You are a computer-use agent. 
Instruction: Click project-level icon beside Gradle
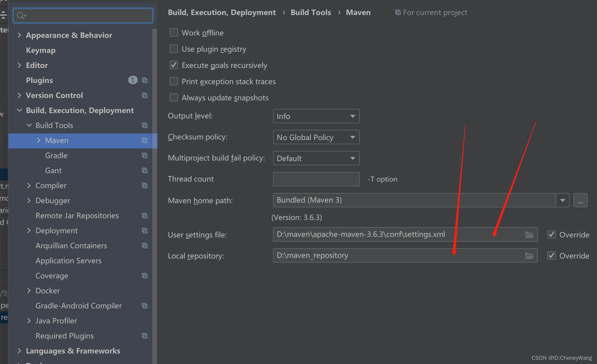tap(145, 155)
